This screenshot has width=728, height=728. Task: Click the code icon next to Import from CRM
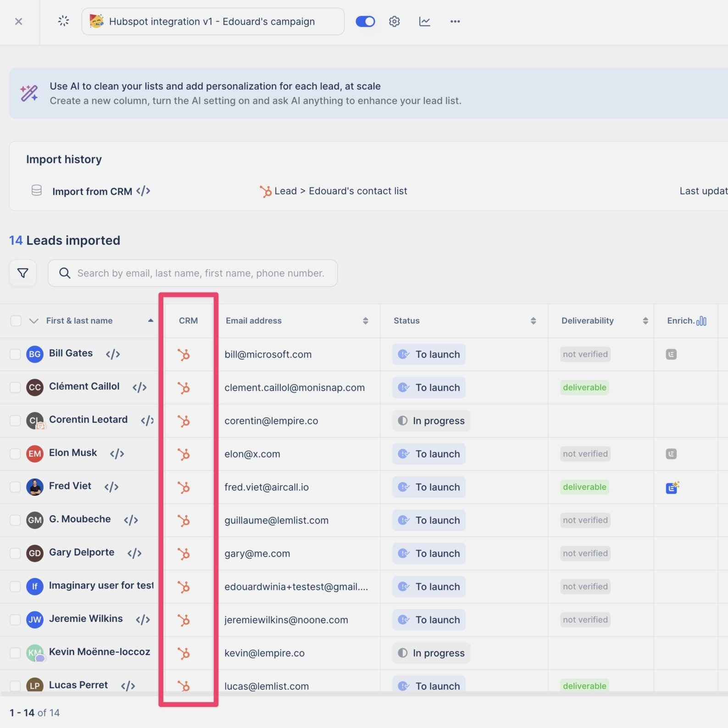(144, 191)
